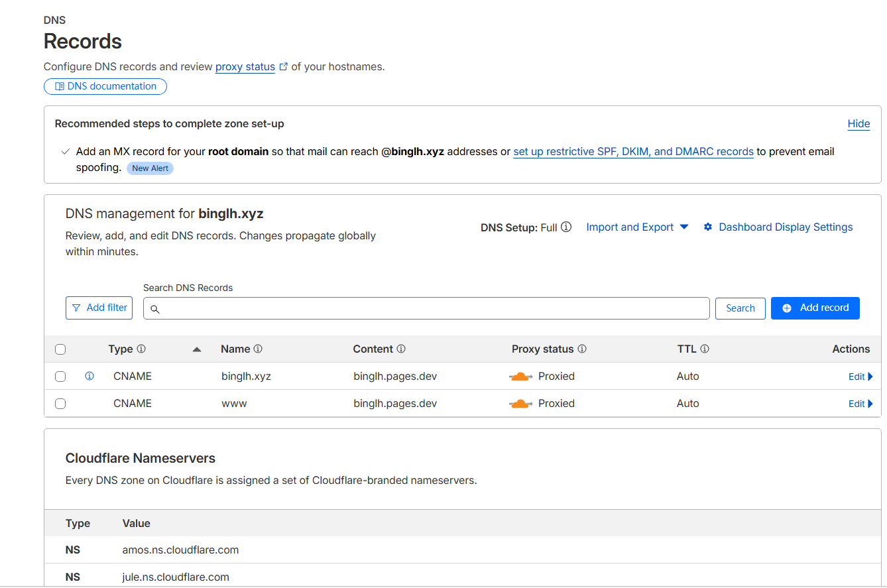
Task: Open the DNS documentation button
Action: pos(105,86)
